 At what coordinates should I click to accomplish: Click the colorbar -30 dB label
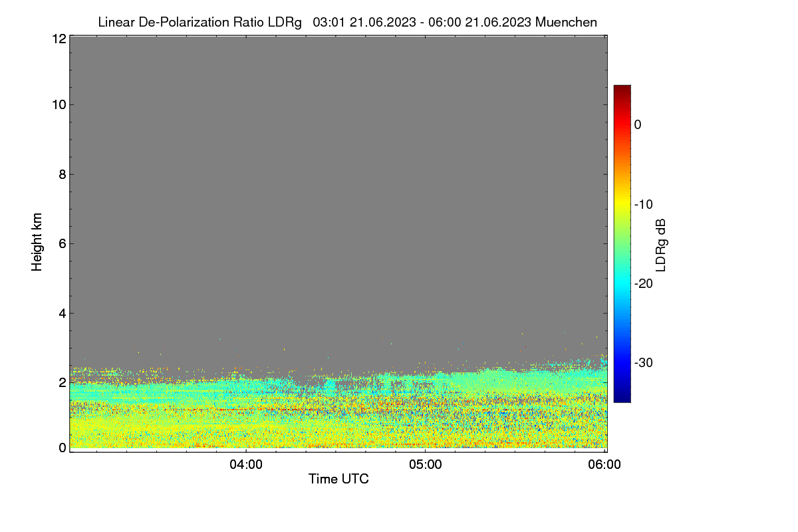tap(644, 363)
